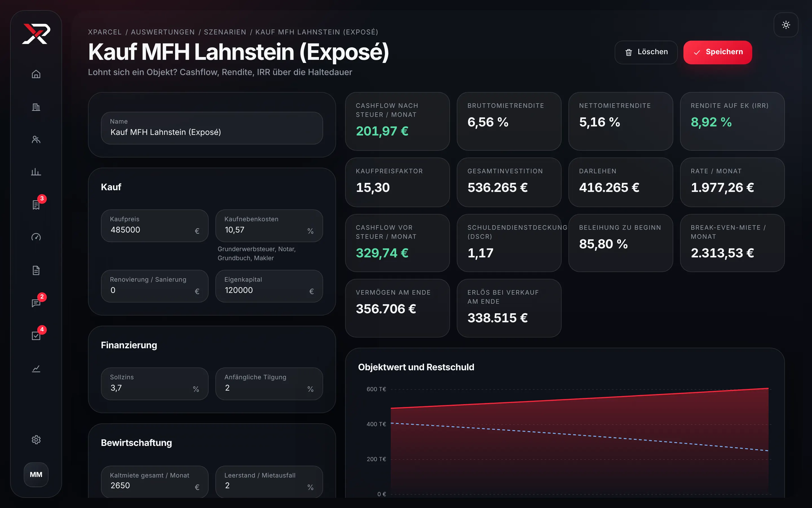Viewport: 812px width, 508px height.
Task: Open the line trend chart icon in sidebar
Action: point(36,368)
